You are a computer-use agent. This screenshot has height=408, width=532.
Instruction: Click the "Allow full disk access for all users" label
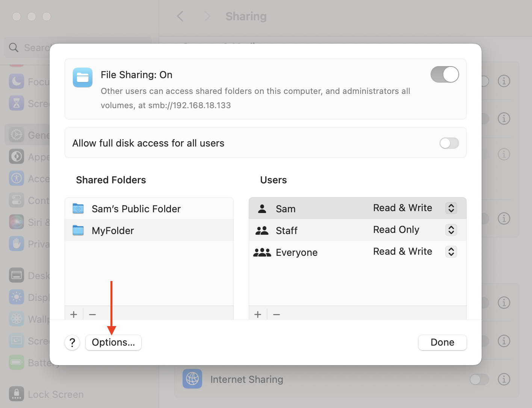pos(148,143)
